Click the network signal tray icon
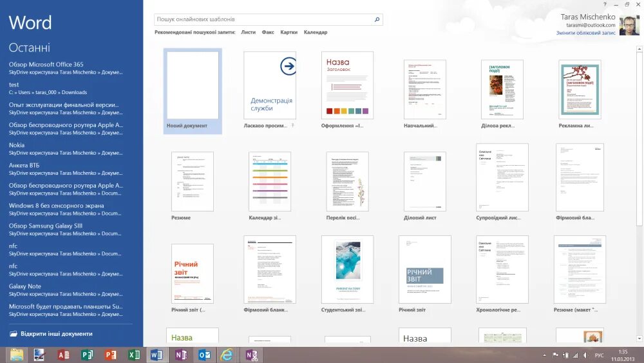 [x=575, y=355]
